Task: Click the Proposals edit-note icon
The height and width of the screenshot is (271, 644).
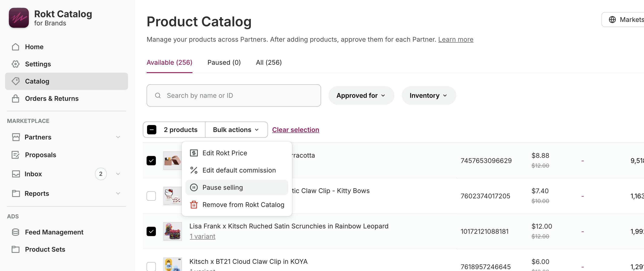Action: pos(16,155)
